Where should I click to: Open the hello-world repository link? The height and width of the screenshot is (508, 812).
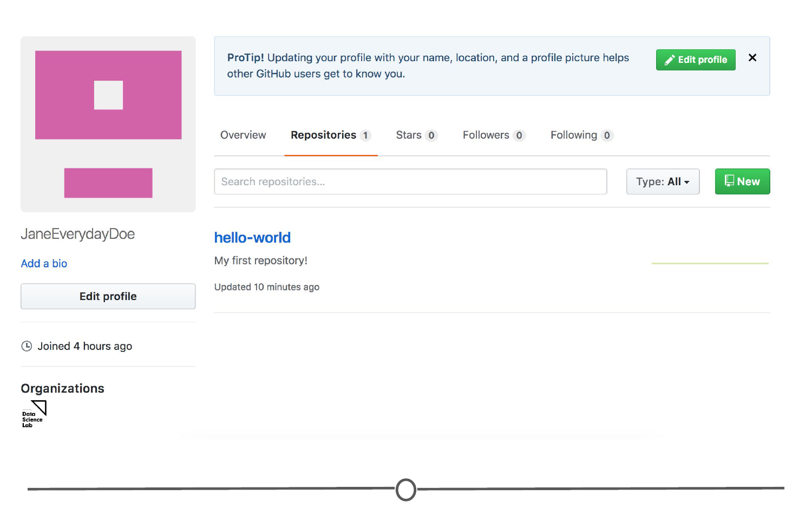pyautogui.click(x=252, y=238)
